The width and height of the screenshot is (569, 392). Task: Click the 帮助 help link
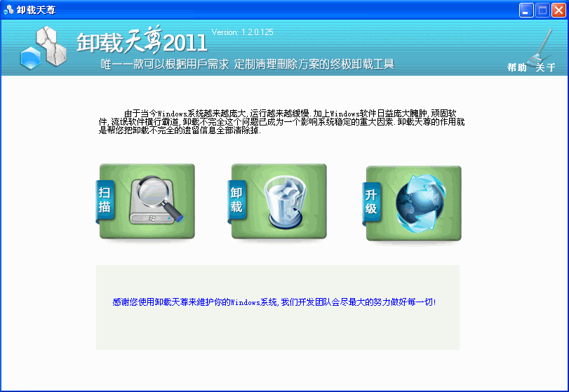[517, 67]
